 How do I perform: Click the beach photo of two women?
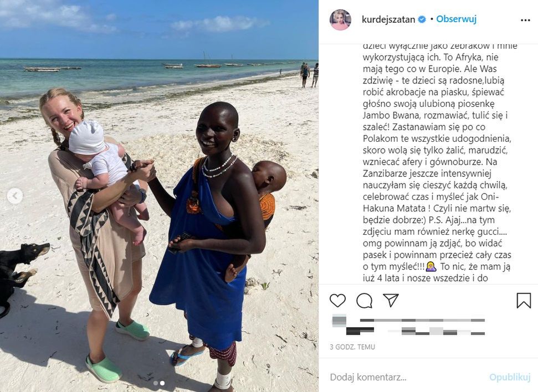pos(159,196)
